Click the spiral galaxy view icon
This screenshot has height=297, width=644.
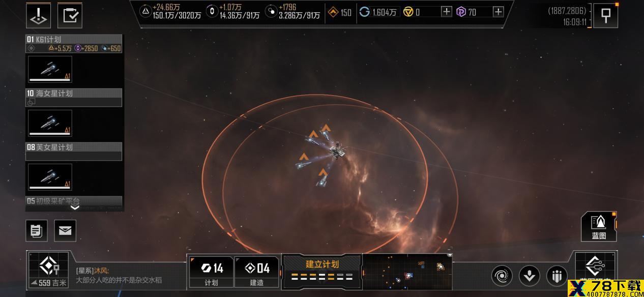tap(502, 276)
